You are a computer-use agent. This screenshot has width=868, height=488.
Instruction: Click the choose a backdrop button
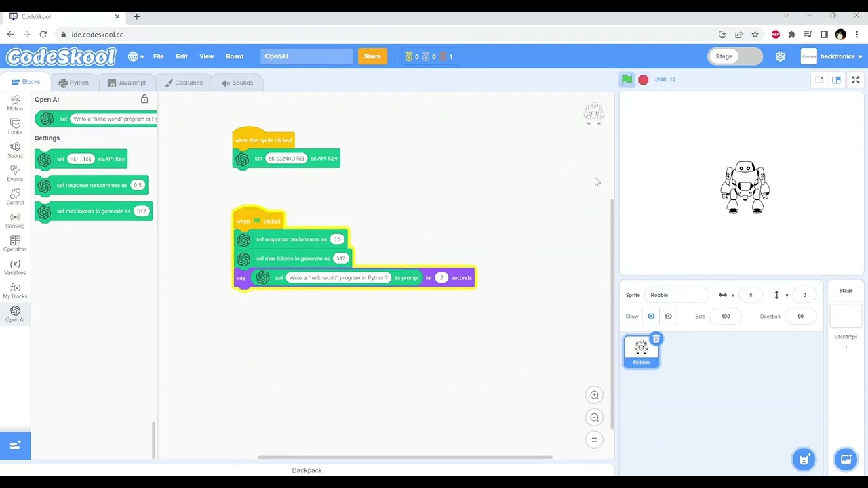point(846,460)
